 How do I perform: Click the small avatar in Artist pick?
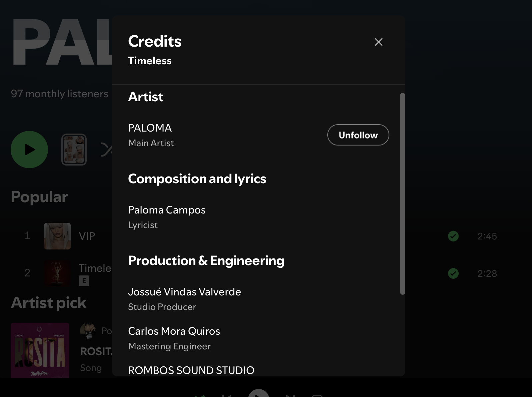[x=88, y=331]
